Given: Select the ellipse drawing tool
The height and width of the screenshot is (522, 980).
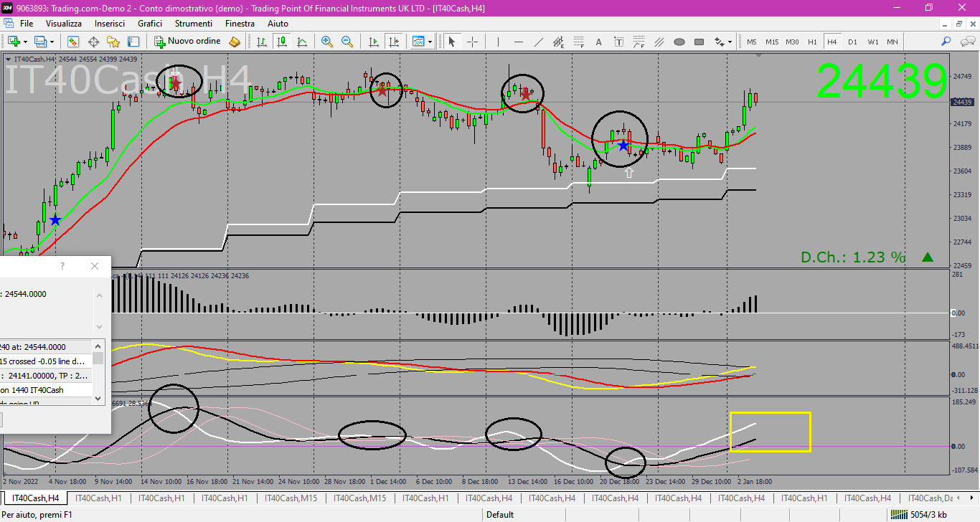Looking at the screenshot, I should [x=679, y=42].
